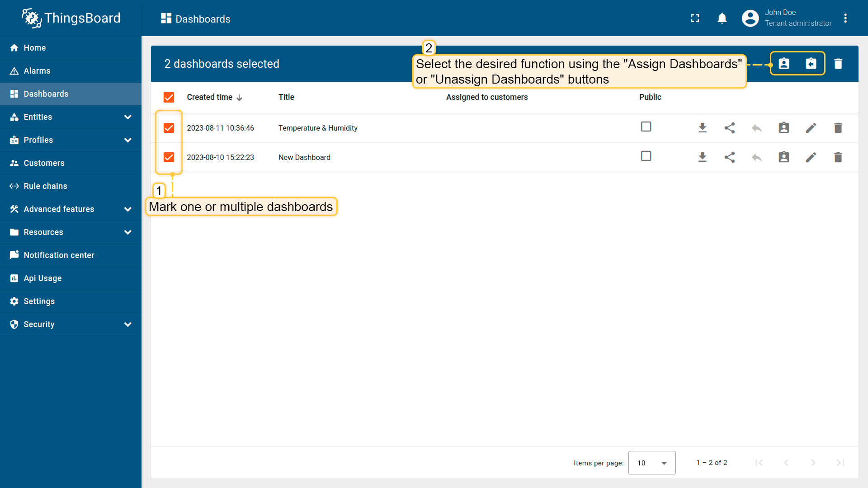
Task: Manage assigned customers for New Dashboard
Action: tap(784, 157)
